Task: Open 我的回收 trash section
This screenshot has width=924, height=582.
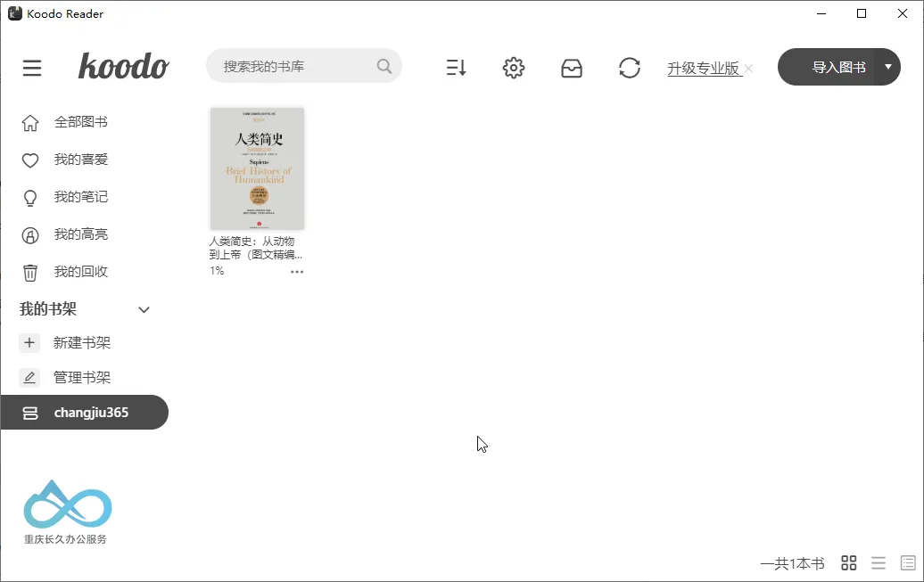Action: [x=81, y=272]
